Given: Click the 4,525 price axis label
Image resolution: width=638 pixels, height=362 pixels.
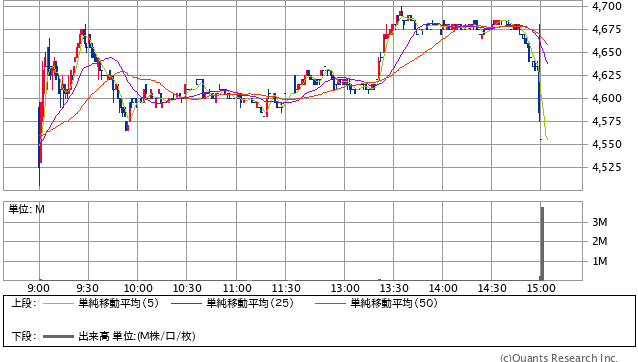Looking at the screenshot, I should pyautogui.click(x=607, y=167).
